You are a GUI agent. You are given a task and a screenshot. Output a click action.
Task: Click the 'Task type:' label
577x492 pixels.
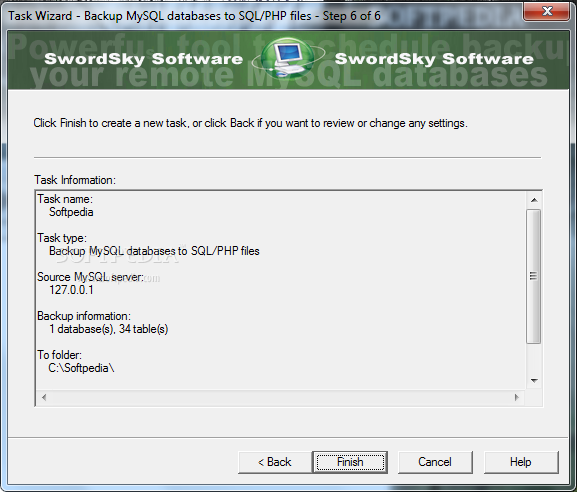tap(62, 238)
